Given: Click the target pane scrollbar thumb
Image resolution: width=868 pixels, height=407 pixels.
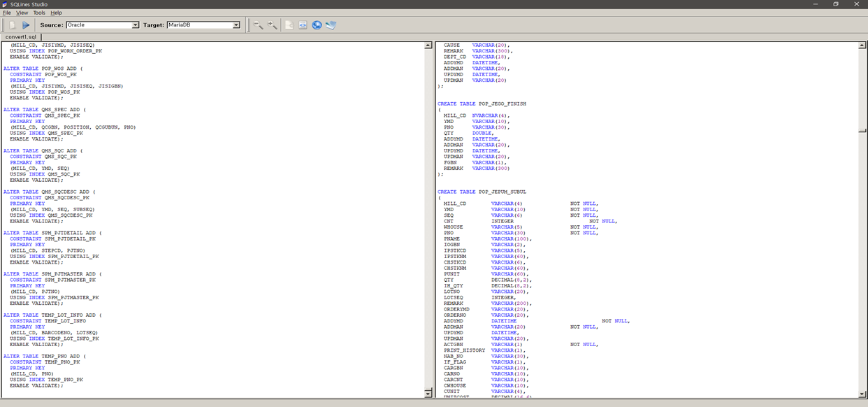Looking at the screenshot, I should pyautogui.click(x=862, y=130).
